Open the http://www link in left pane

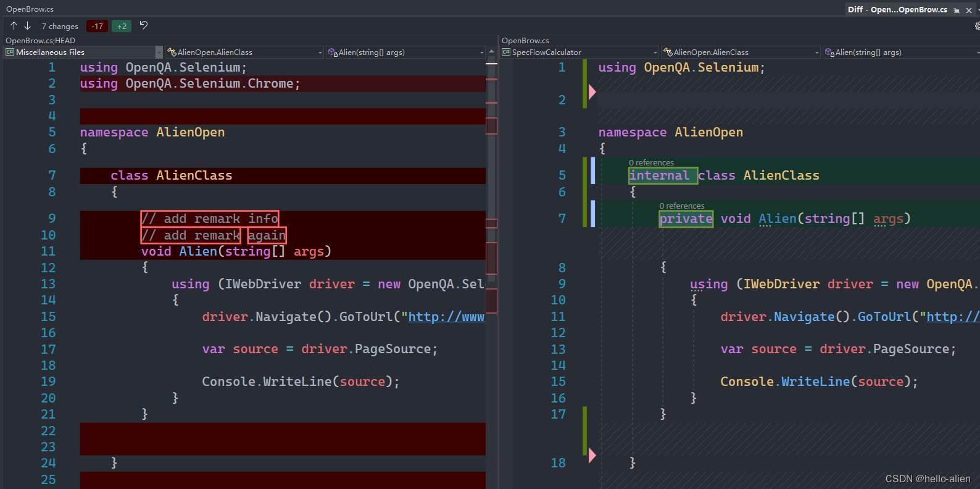click(446, 317)
